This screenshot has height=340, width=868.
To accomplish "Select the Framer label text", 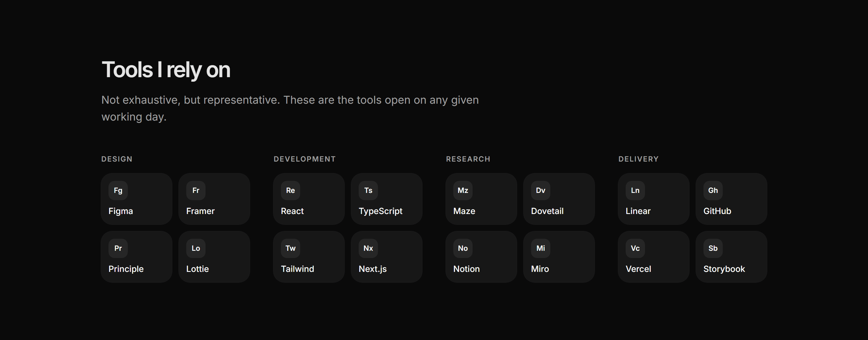I will coord(200,211).
